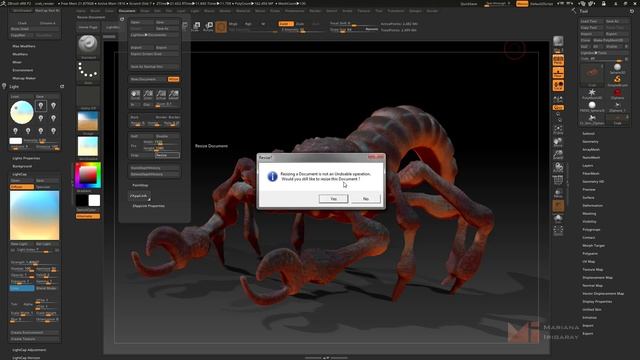Select the Move view icon on the right shelf
640x360 pixels.
pyautogui.click(x=558, y=143)
